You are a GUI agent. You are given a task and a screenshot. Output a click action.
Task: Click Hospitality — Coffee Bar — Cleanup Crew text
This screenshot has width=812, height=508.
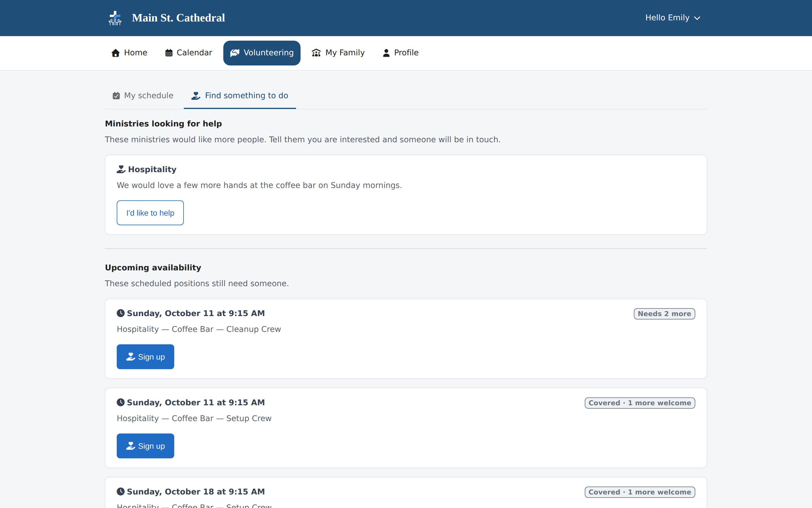pos(199,329)
